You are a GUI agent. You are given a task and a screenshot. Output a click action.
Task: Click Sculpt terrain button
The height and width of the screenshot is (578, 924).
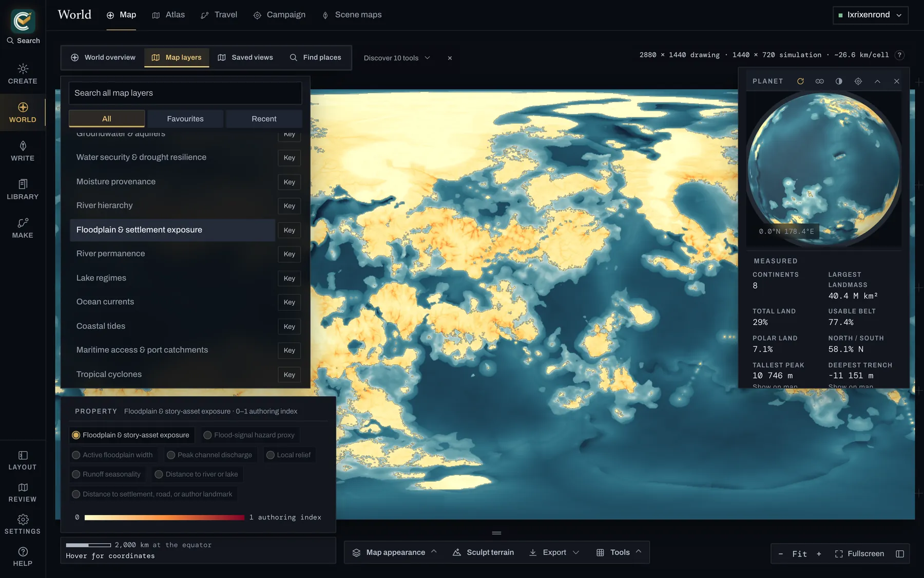[483, 553]
